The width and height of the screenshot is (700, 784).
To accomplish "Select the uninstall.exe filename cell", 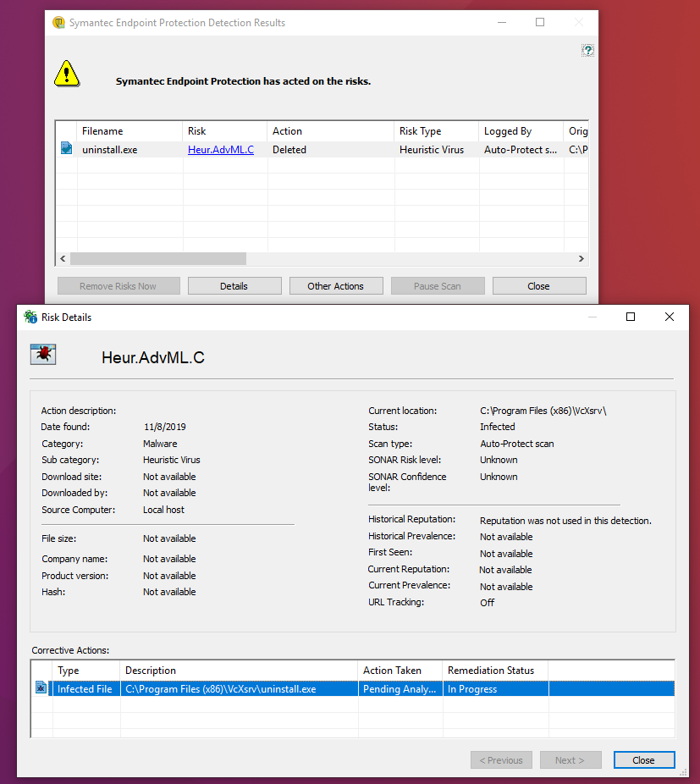I will pos(109,150).
